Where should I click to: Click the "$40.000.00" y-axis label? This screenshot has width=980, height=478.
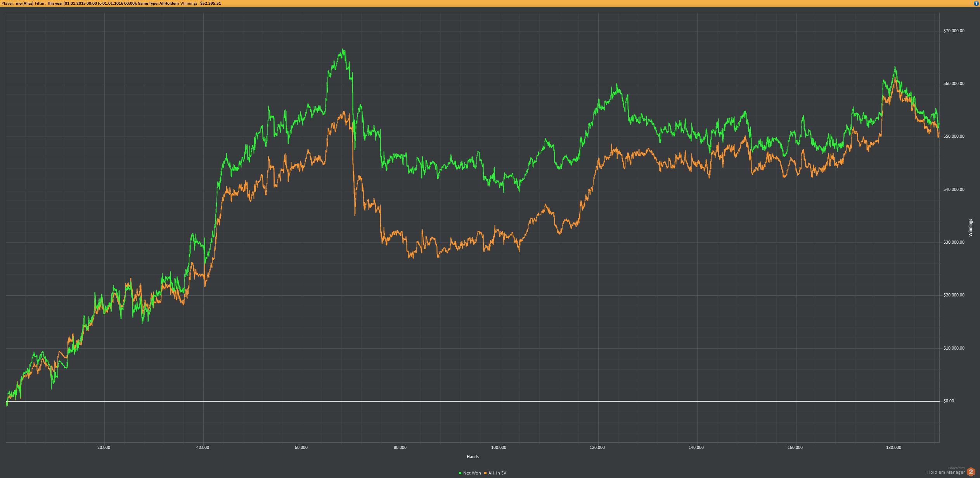click(x=954, y=189)
